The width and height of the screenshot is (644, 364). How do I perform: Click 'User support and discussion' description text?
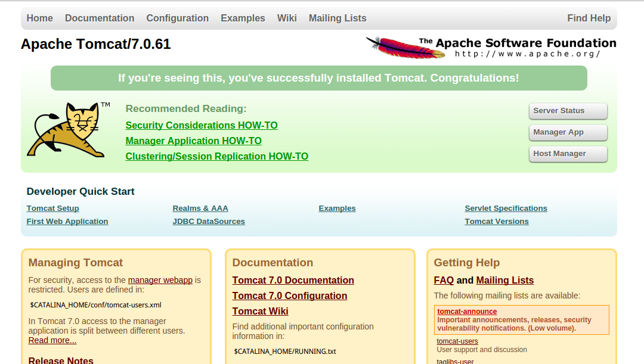(x=482, y=350)
